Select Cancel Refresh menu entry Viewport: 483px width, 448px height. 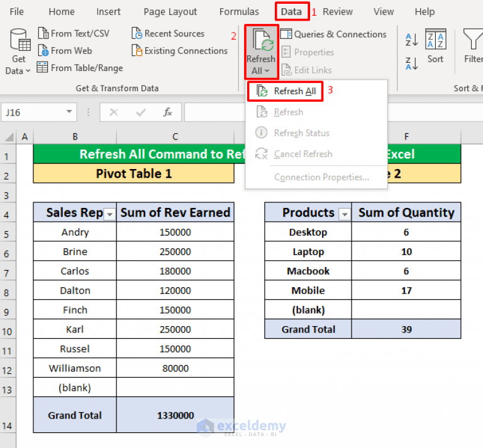[x=316, y=154]
